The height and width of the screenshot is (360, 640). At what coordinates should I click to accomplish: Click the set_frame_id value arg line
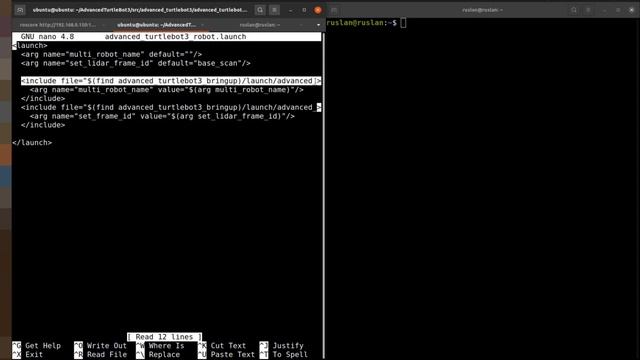162,116
